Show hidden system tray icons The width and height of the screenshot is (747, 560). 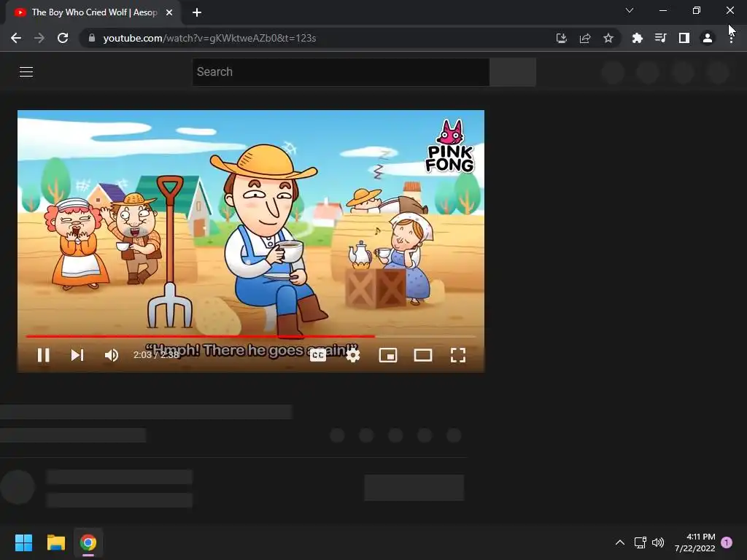[x=620, y=542]
